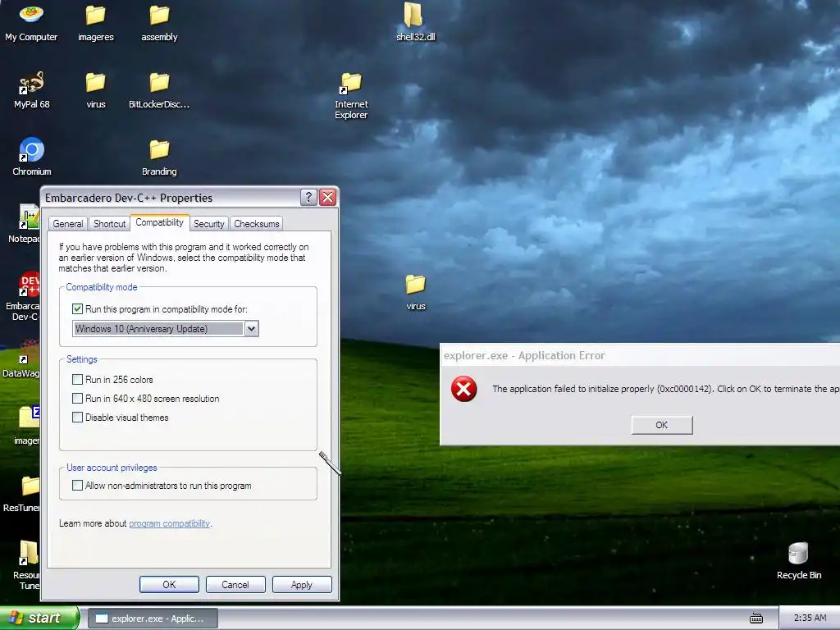Click the red error icon in explorer.exe dialog
This screenshot has width=840, height=630.
point(464,389)
